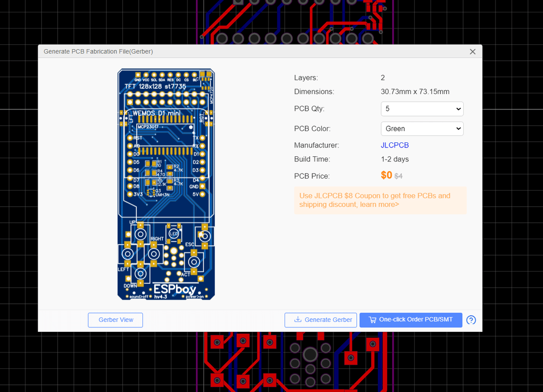
Task: Click the PCB Qty label
Action: tap(309, 109)
